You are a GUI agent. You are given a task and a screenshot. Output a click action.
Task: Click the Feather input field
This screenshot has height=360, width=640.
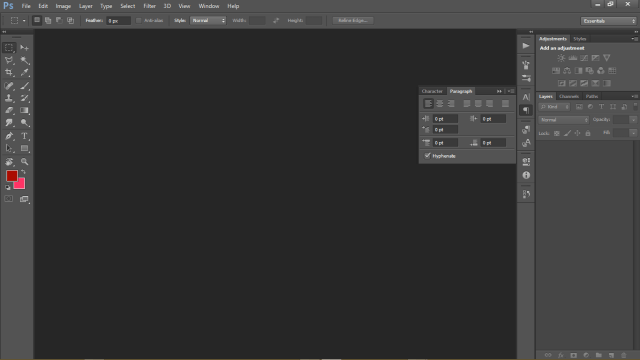[118, 20]
